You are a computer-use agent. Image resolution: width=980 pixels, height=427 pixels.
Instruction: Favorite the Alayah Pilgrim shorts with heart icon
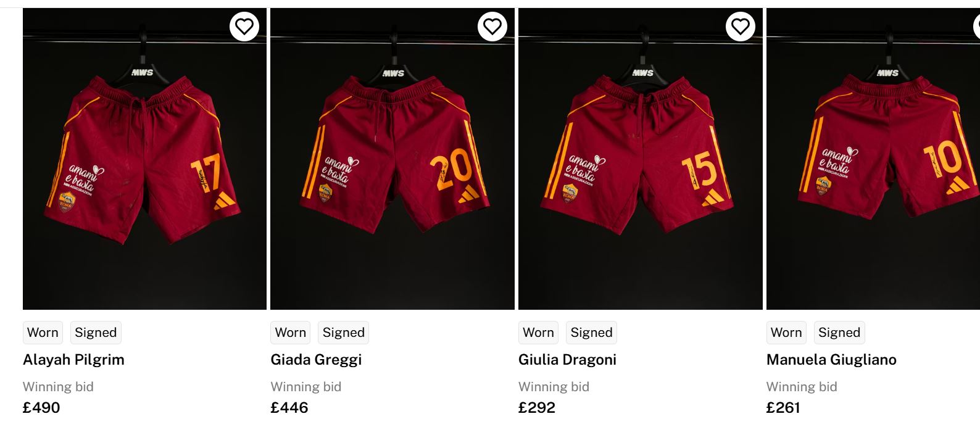pyautogui.click(x=244, y=27)
